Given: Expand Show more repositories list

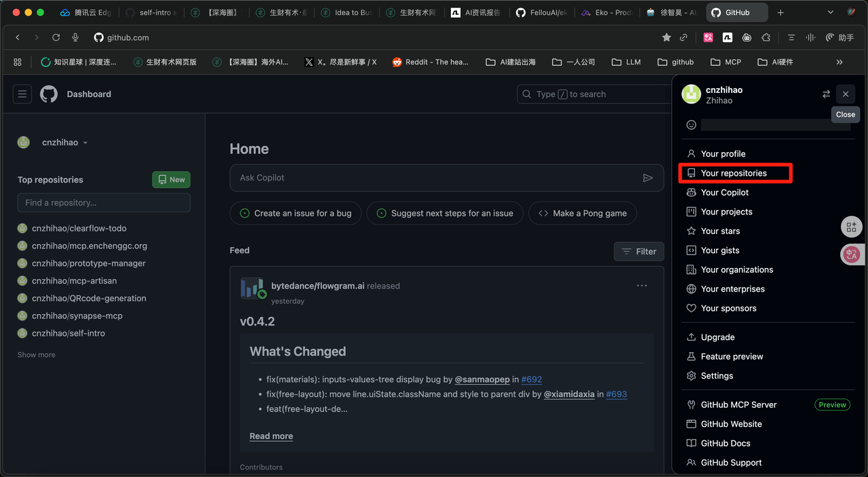Looking at the screenshot, I should tap(37, 355).
